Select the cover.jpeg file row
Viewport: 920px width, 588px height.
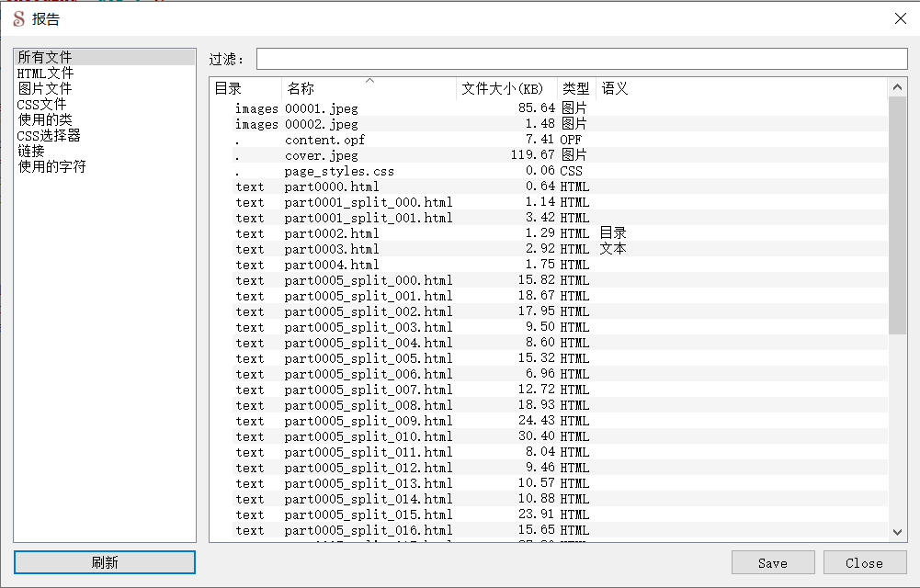tap(322, 156)
